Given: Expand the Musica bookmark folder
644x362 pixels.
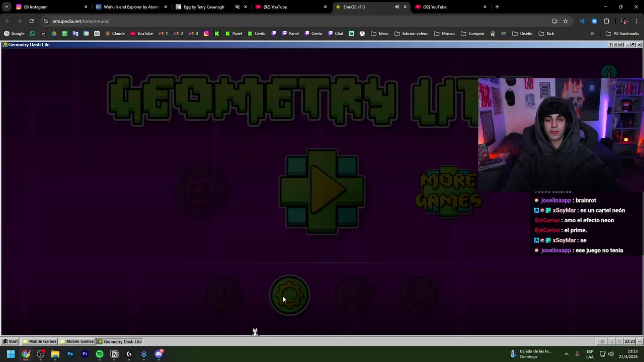Looking at the screenshot, I should point(444,34).
